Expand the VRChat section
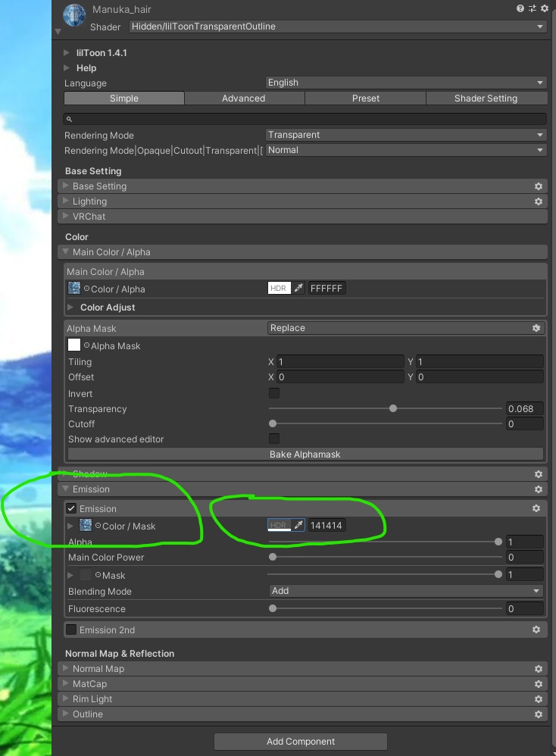Screen dimensions: 556x756 (x=303, y=217)
